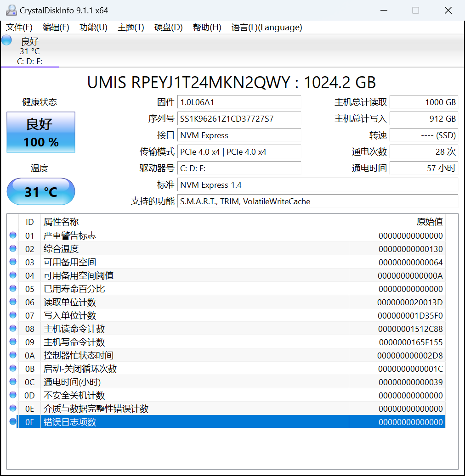Click the 通电次数 value 28 次
This screenshot has width=465, height=476.
pyautogui.click(x=424, y=152)
